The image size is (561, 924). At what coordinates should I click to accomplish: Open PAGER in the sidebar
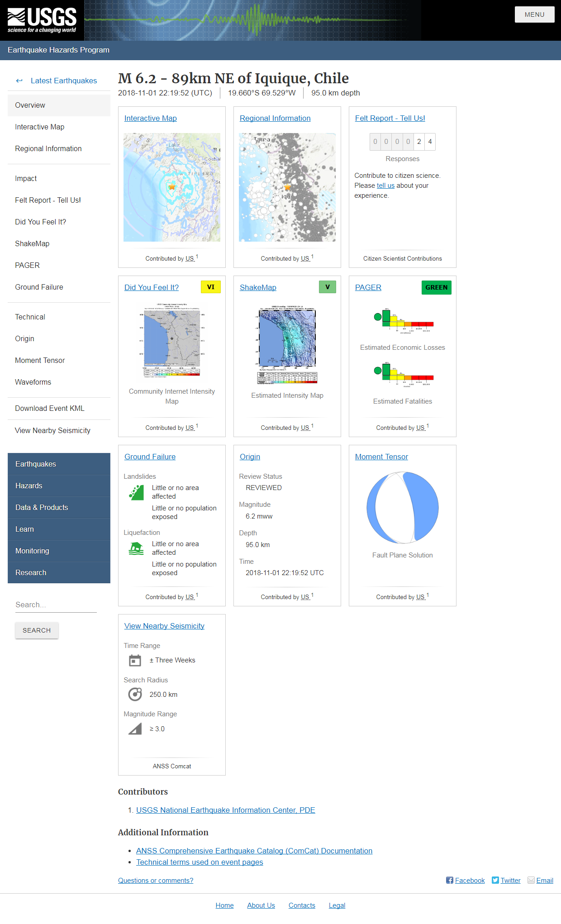(59, 265)
